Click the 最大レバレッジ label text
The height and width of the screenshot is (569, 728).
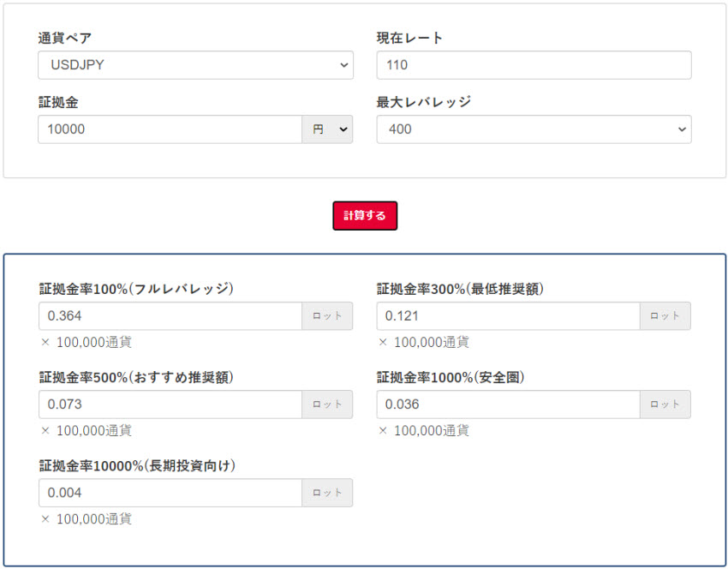423,102
